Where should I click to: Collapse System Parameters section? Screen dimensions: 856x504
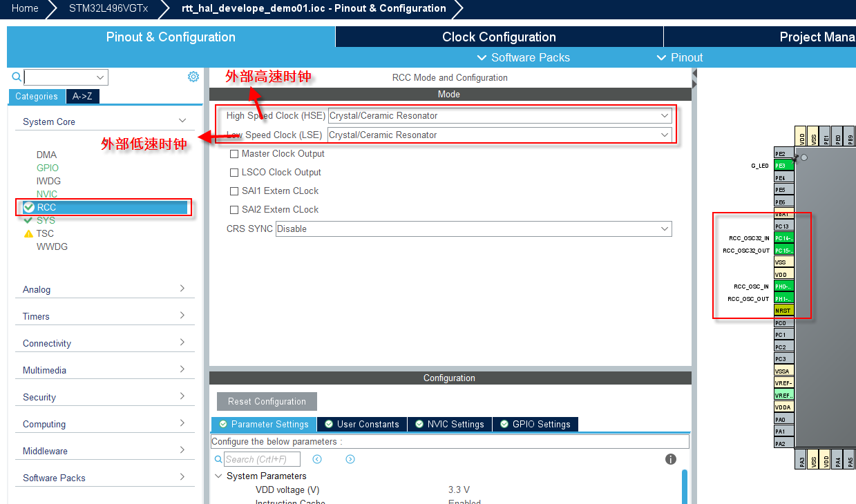(218, 476)
